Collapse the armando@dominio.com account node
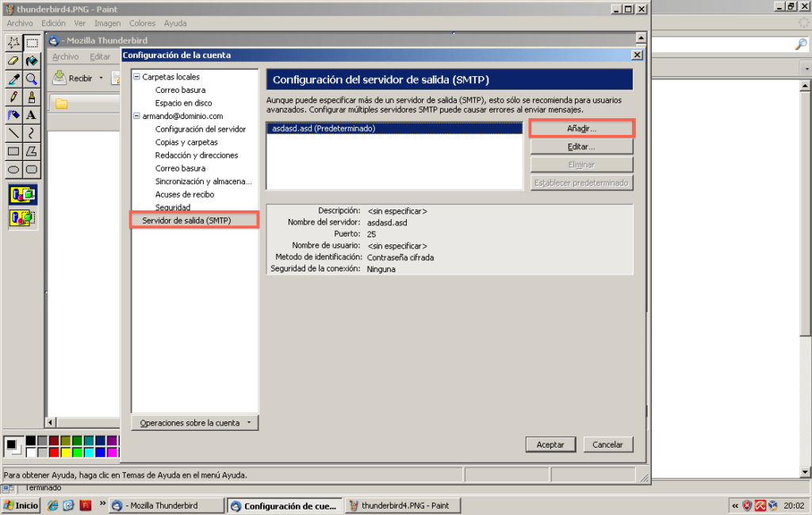 pos(136,116)
